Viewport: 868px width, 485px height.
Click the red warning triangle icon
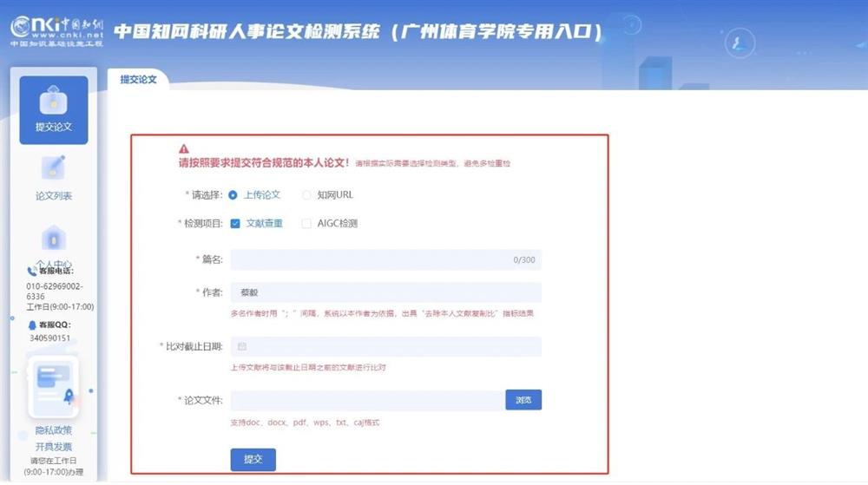[184, 148]
